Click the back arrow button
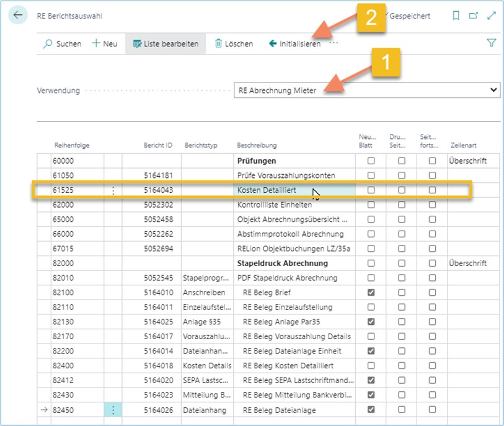The height and width of the screenshot is (426, 504). [17, 16]
